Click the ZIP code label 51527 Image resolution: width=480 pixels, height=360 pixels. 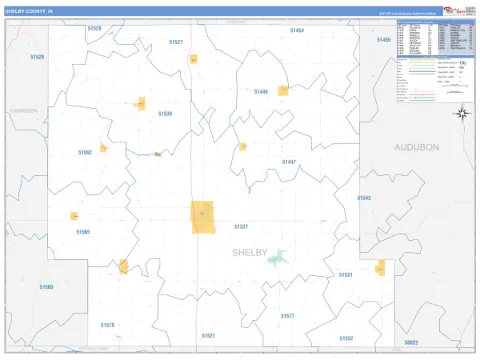tap(176, 42)
